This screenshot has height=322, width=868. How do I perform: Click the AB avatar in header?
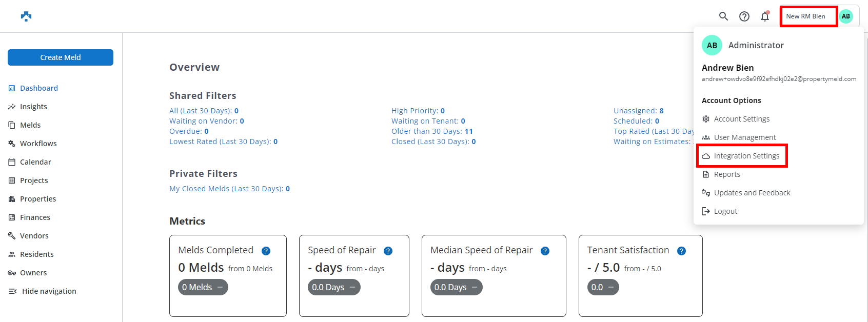[x=846, y=16]
